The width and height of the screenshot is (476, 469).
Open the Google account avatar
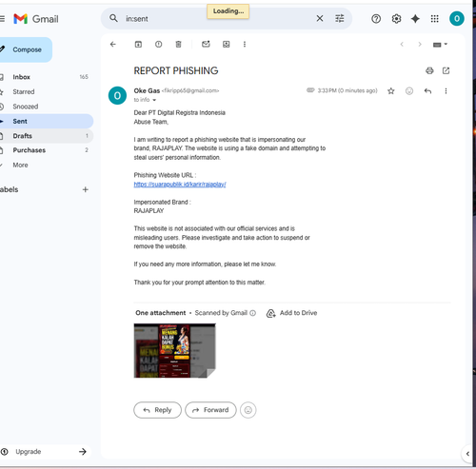coord(457,19)
